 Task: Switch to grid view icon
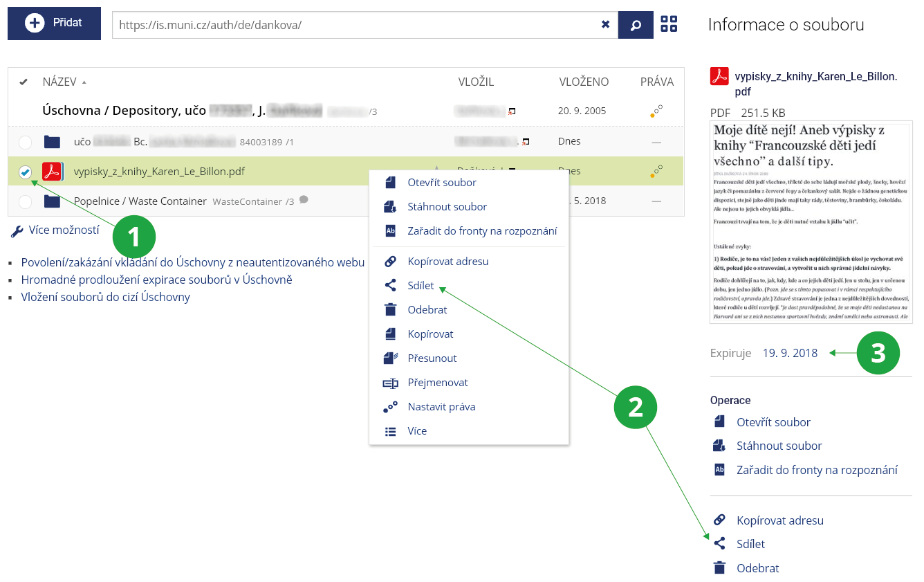pos(669,24)
